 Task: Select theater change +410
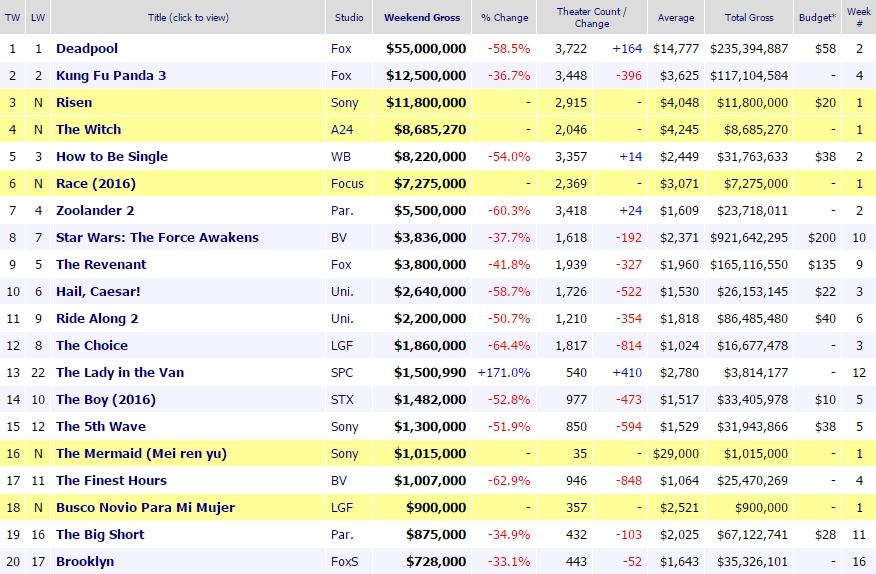627,372
